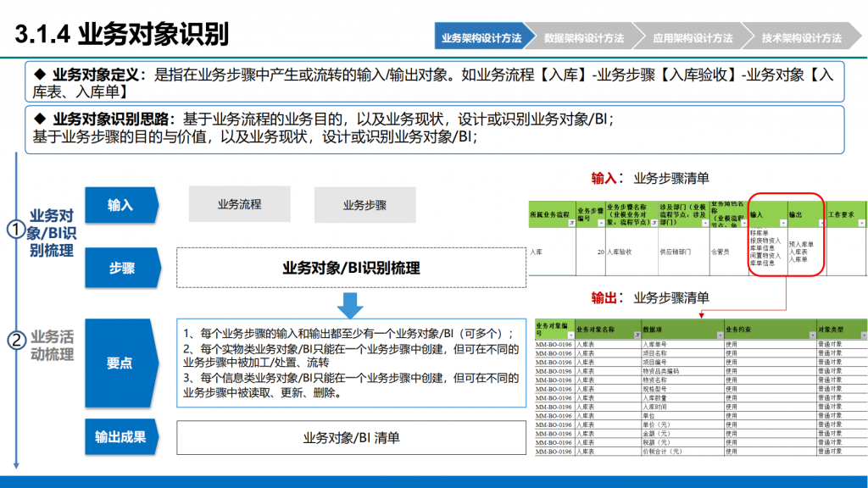
Task: Open filter dropdown on 业务对象编号 column
Action: [x=570, y=335]
